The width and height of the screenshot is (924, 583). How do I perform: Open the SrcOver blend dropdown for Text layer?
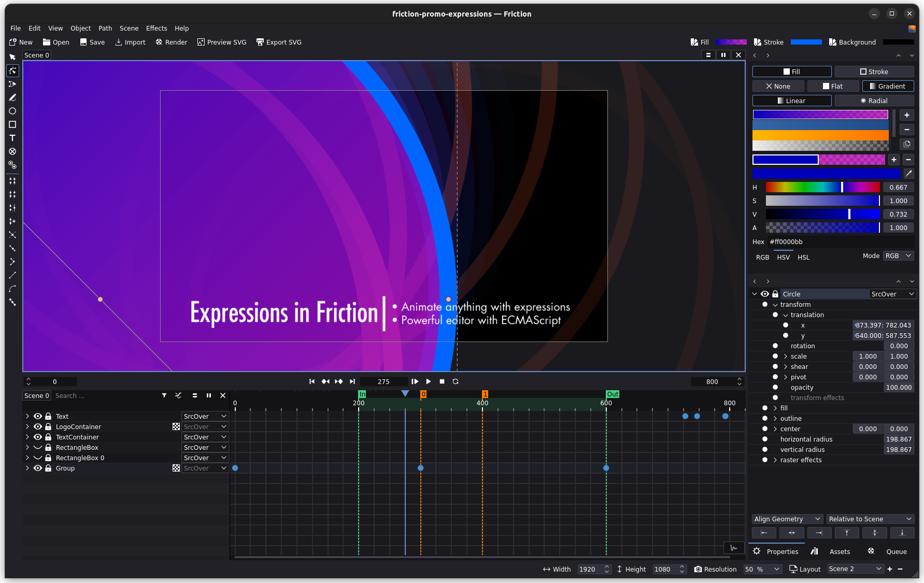[205, 416]
